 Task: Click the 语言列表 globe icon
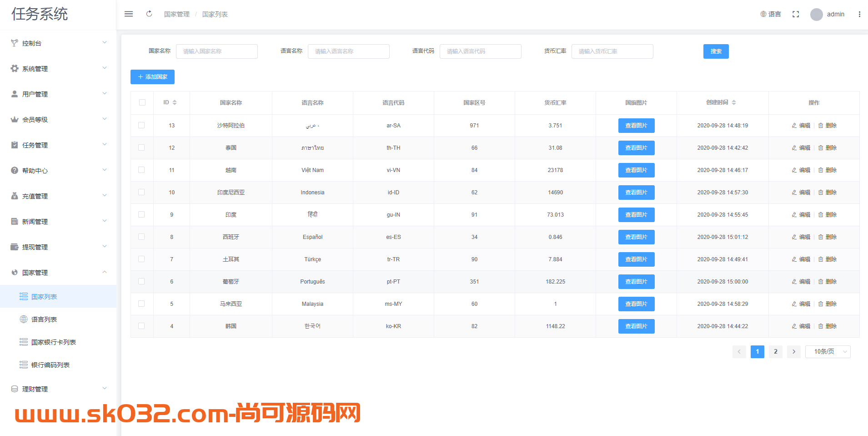24,319
